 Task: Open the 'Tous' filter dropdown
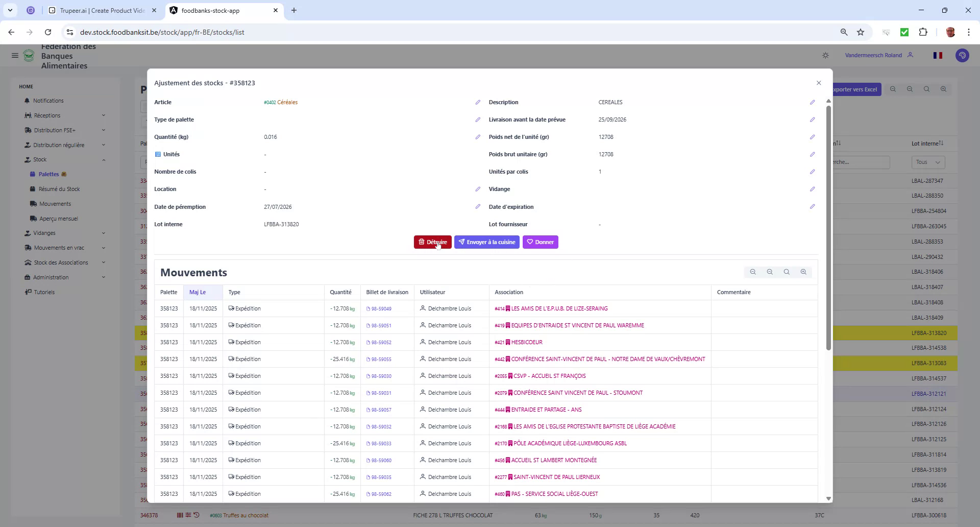pyautogui.click(x=927, y=162)
